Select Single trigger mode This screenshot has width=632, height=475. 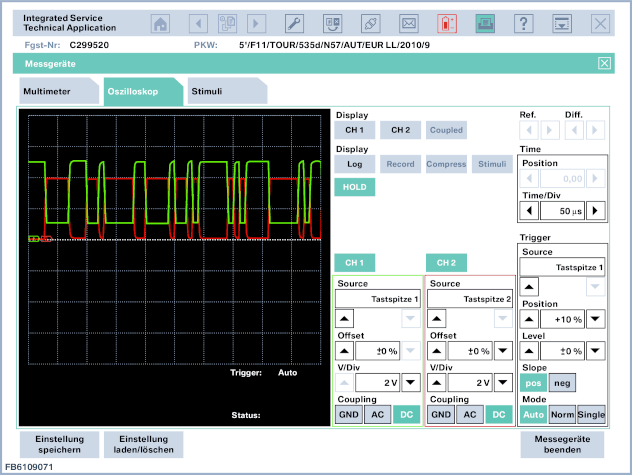click(x=591, y=415)
